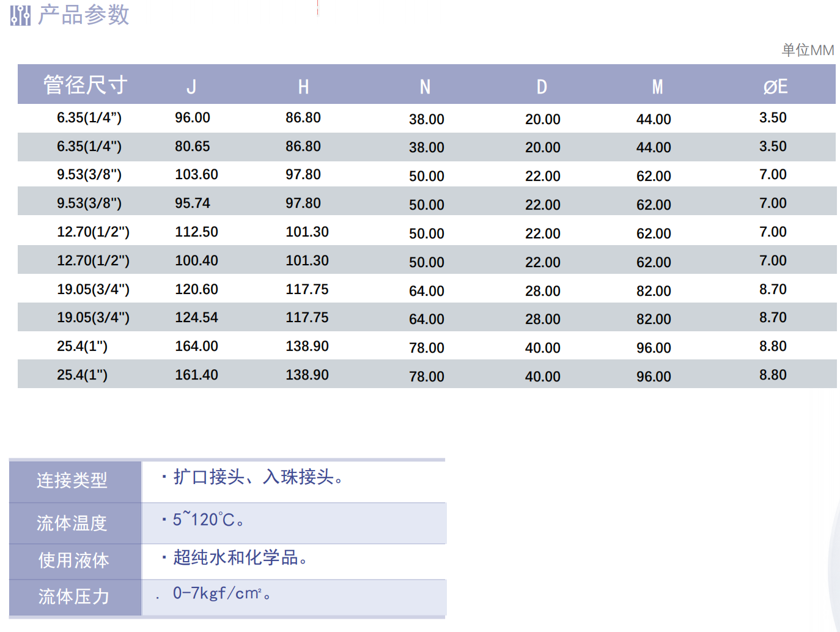
Task: Click the sliders icon beside 产品参数
Action: point(20,15)
